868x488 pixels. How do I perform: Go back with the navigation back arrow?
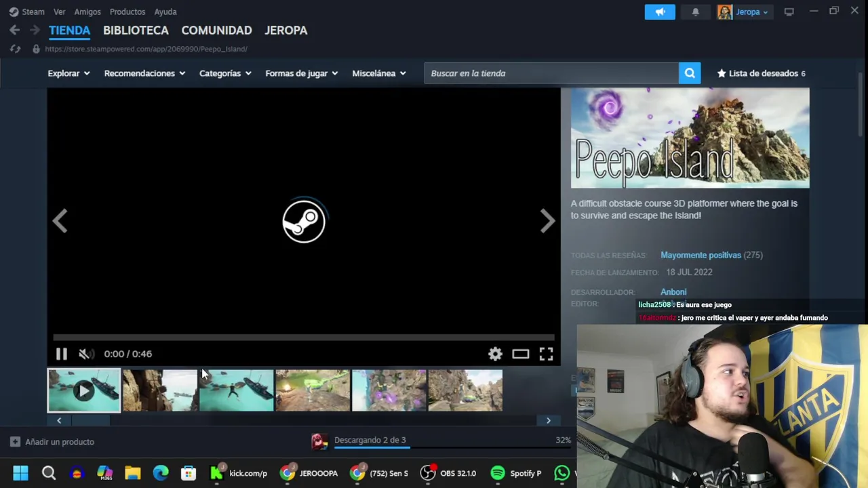coord(14,30)
